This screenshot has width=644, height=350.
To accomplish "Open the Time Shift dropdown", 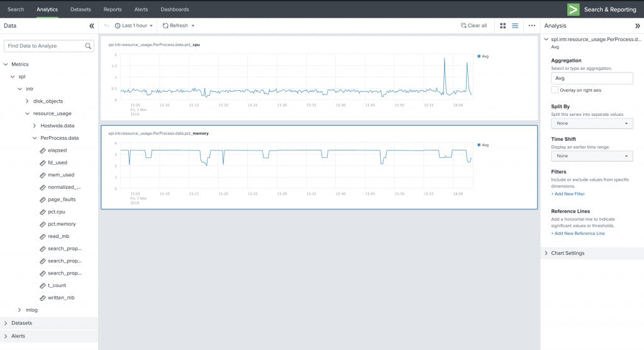I will pyautogui.click(x=592, y=155).
